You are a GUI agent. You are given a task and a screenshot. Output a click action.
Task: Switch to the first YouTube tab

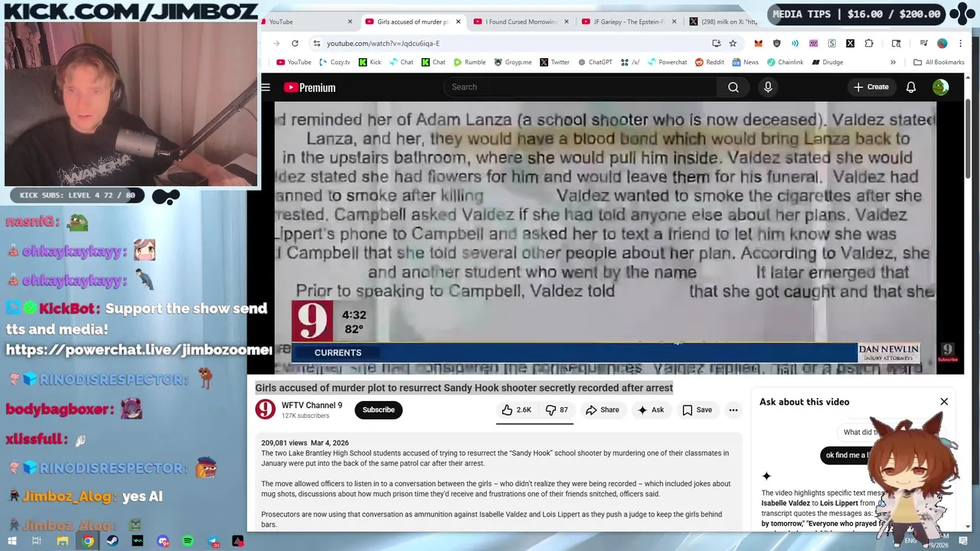pos(306,21)
